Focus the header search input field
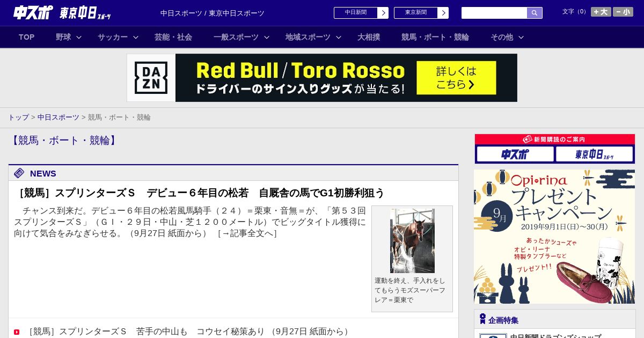Viewport: 644px width, 338px height. click(x=494, y=13)
